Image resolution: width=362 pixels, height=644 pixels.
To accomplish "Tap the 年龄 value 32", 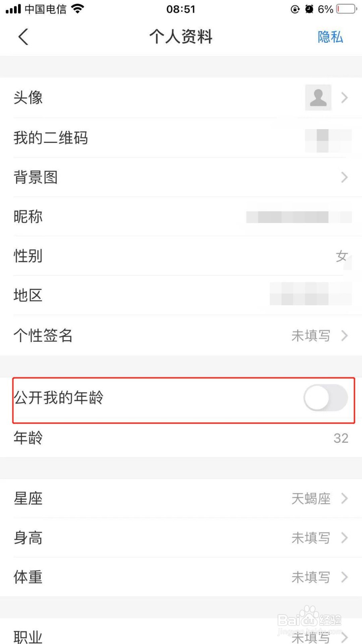I will [341, 438].
